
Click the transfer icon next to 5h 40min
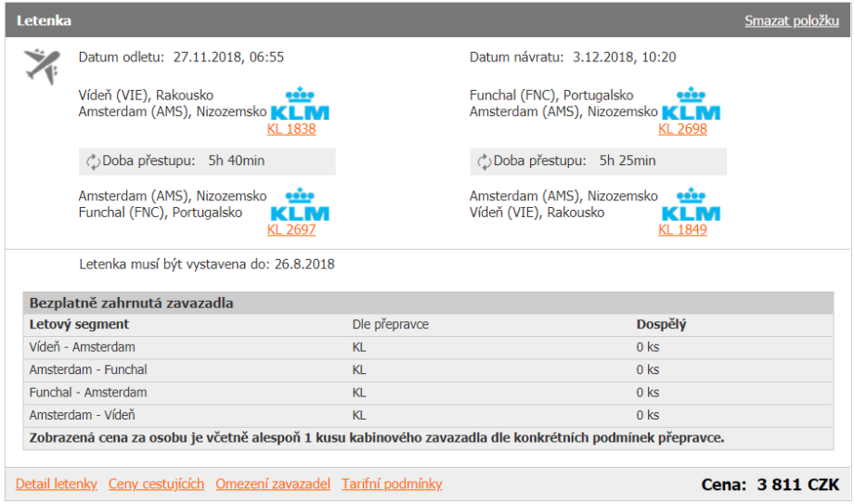click(x=93, y=162)
